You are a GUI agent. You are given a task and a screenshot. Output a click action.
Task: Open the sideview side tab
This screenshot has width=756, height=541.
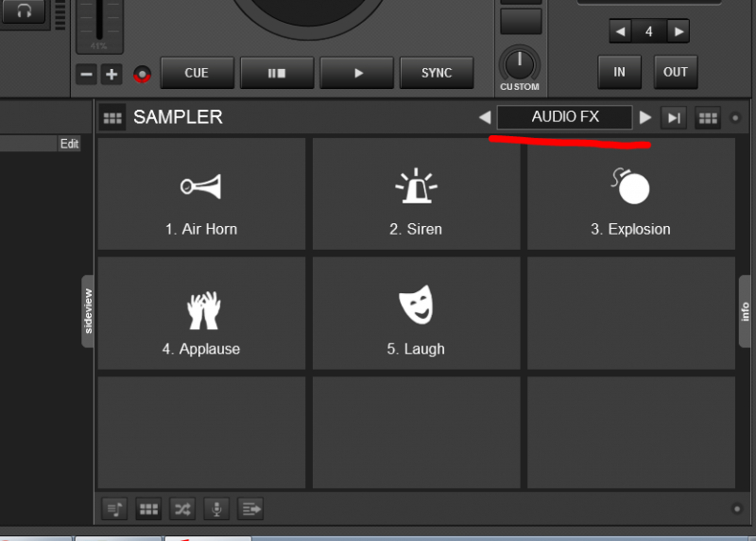pos(89,311)
